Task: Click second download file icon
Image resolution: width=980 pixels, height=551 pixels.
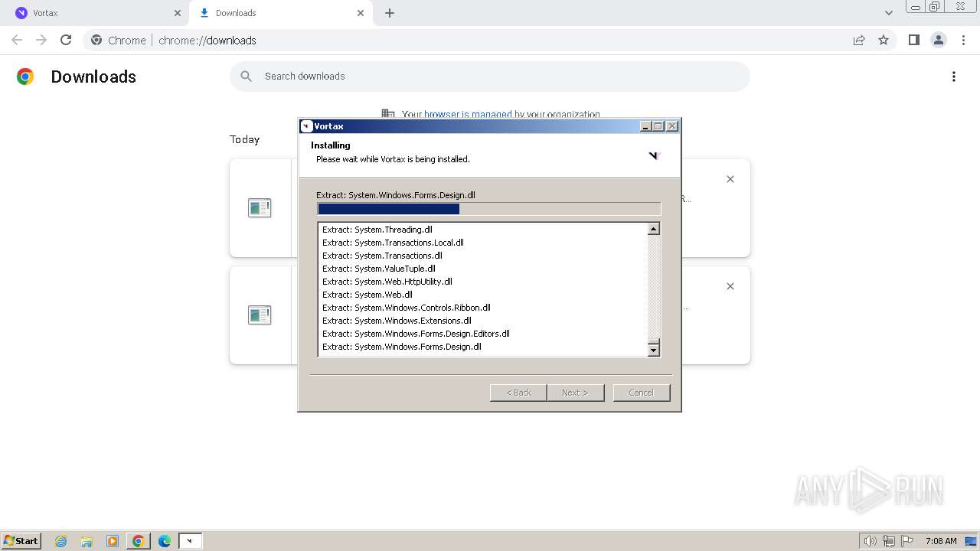Action: (260, 315)
